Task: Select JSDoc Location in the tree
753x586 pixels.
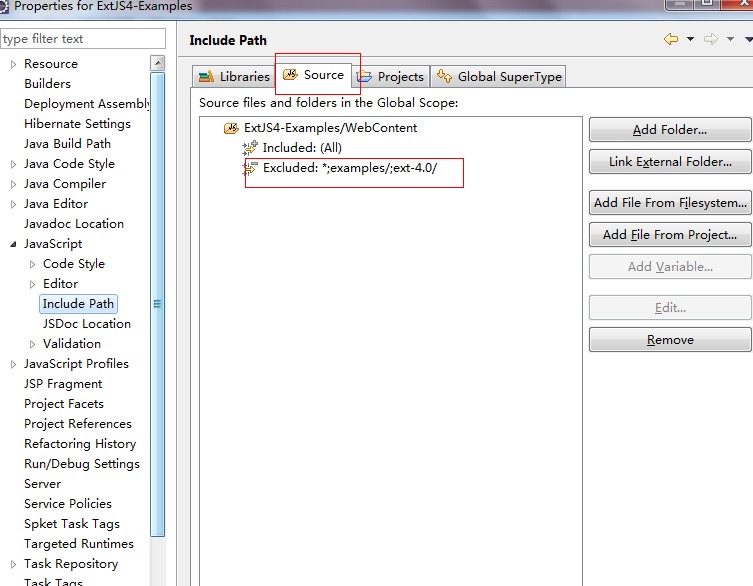Action: coord(87,324)
